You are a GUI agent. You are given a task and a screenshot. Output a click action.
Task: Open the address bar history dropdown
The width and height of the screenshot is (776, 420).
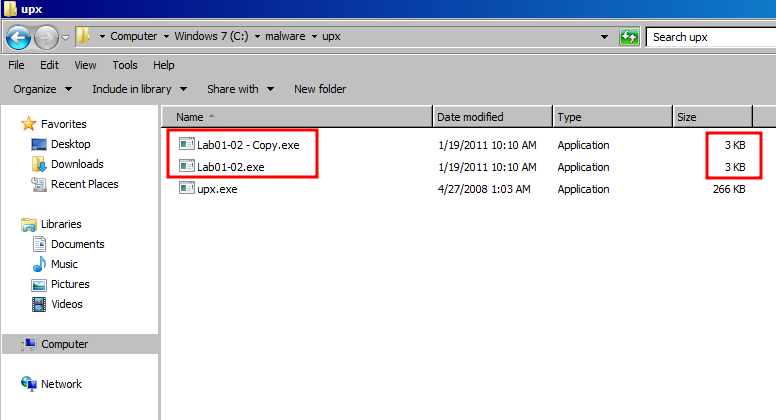pos(604,37)
